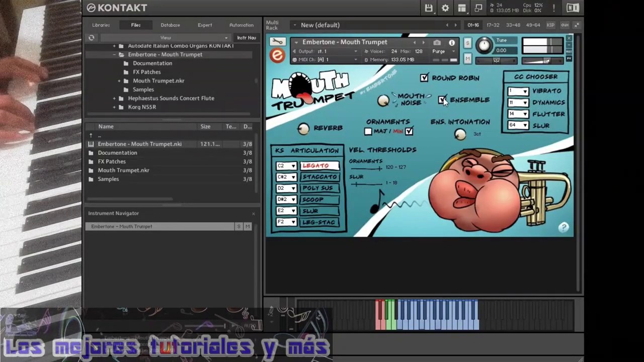Mute the instrument with M button

click(467, 59)
